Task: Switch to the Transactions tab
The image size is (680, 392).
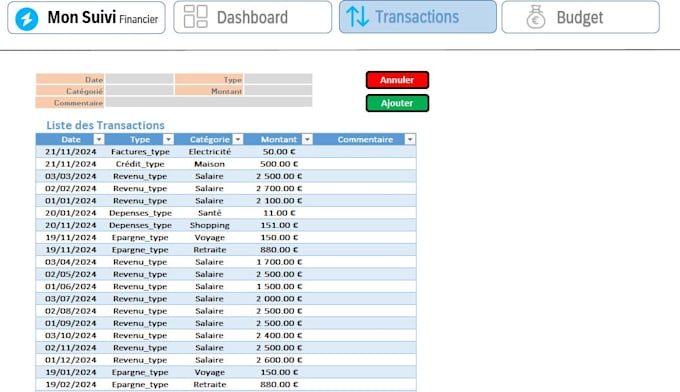Action: pyautogui.click(x=418, y=17)
